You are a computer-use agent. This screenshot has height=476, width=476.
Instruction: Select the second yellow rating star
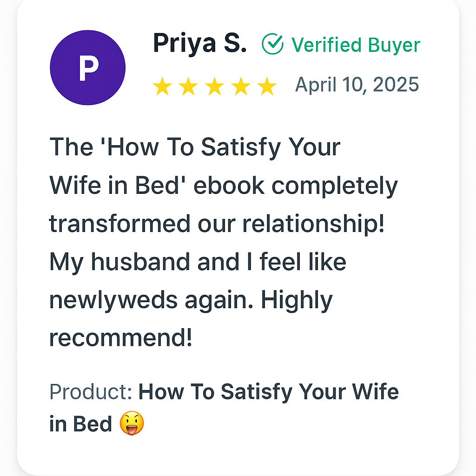click(x=188, y=86)
